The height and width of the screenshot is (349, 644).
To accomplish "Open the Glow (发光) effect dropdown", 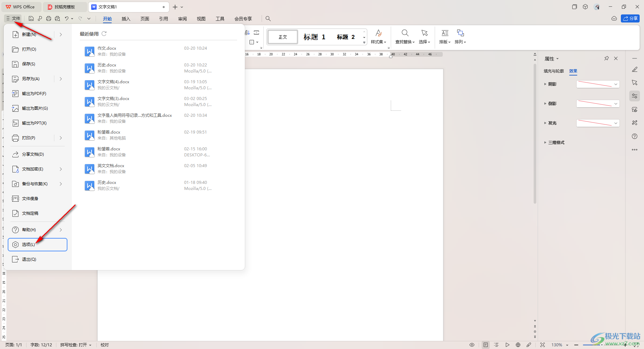I will pyautogui.click(x=598, y=123).
